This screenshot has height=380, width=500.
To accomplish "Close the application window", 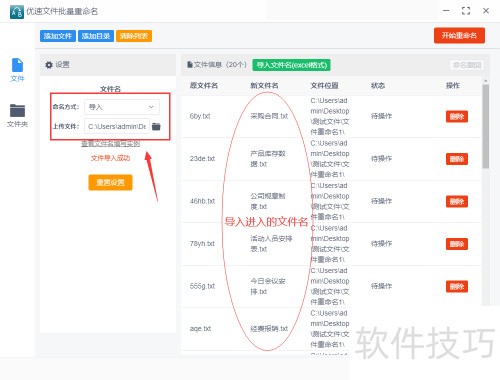I will pyautogui.click(x=486, y=11).
